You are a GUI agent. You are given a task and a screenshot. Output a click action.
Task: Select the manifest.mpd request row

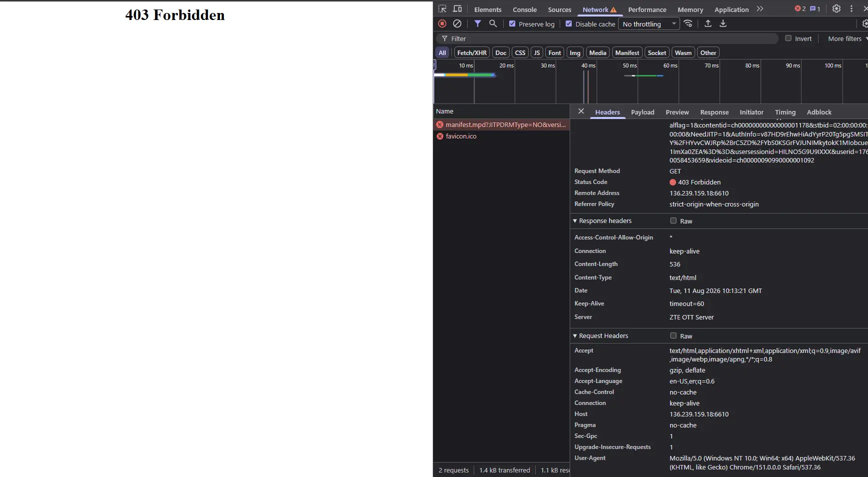coord(501,124)
